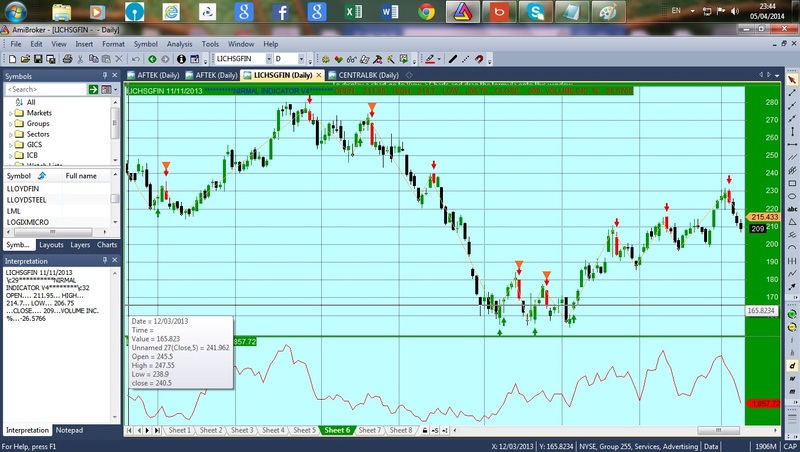The height and width of the screenshot is (452, 800).
Task: Open the Symbol menu
Action: click(x=145, y=44)
